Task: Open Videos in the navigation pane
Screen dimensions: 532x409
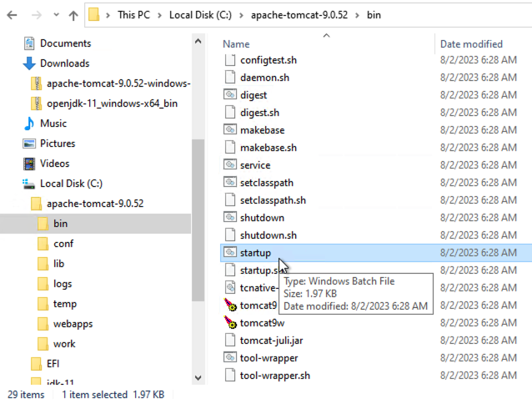Action: tap(55, 164)
